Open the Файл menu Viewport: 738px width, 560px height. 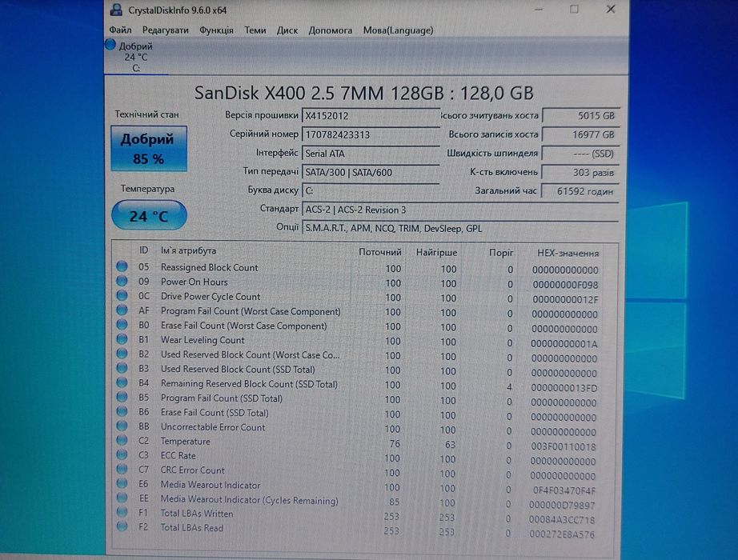pos(121,30)
